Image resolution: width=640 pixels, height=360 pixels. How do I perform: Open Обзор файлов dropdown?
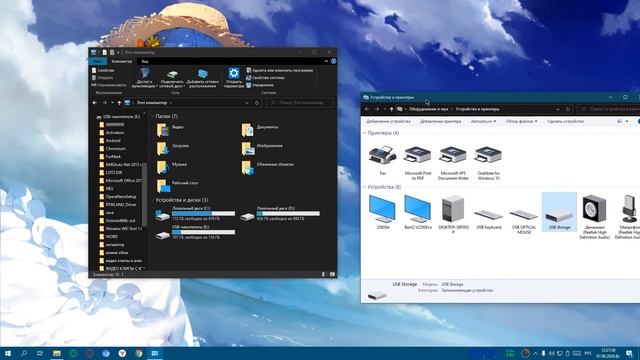pos(521,122)
